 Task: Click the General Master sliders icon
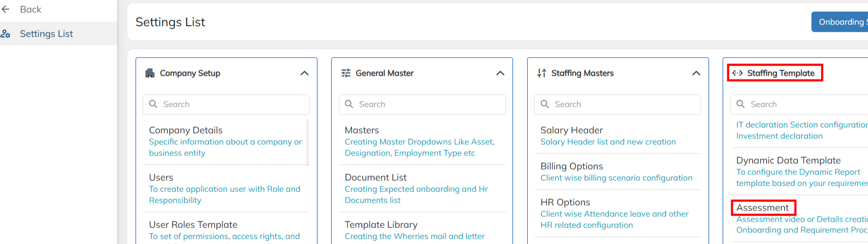pyautogui.click(x=346, y=73)
